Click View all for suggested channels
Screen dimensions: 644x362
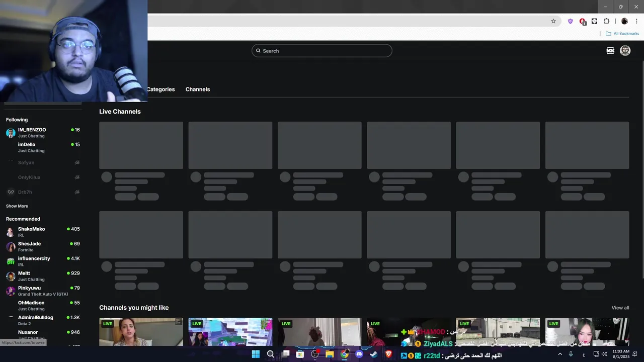(x=620, y=308)
